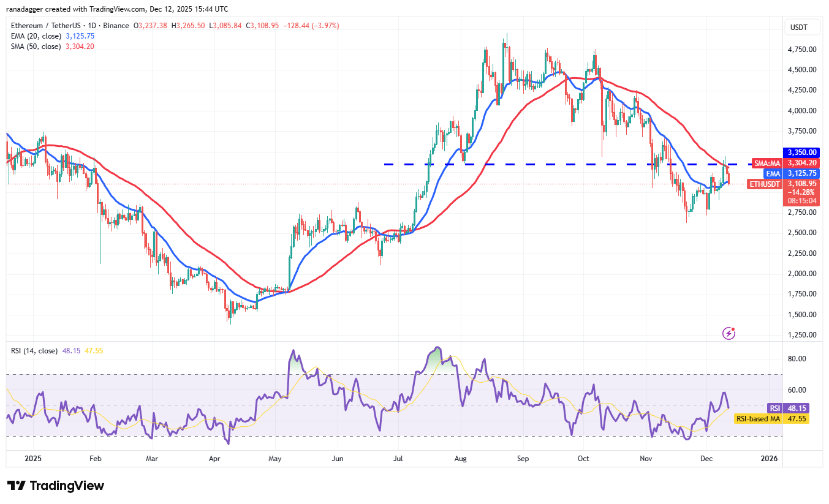829x504 pixels.
Task: Click the dashed blue resistance line on chart
Action: tap(551, 164)
